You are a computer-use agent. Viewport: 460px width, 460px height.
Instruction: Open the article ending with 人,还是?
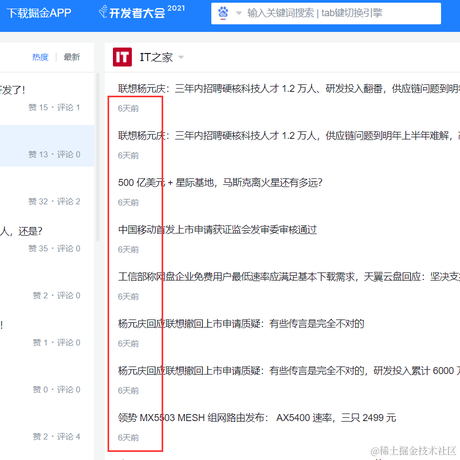[21, 231]
